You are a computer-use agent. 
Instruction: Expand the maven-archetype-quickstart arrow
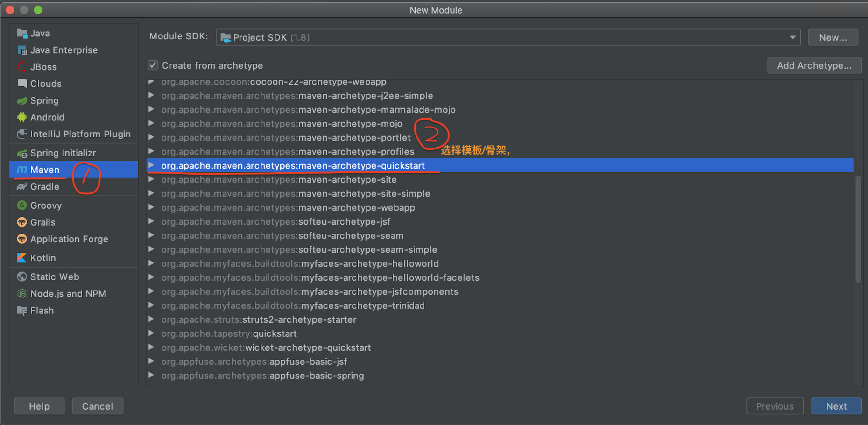[151, 165]
